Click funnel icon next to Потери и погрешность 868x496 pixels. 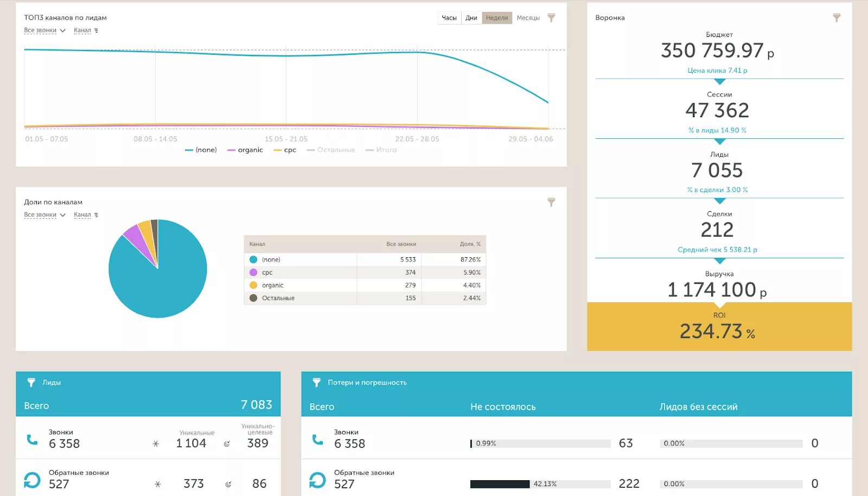(317, 383)
